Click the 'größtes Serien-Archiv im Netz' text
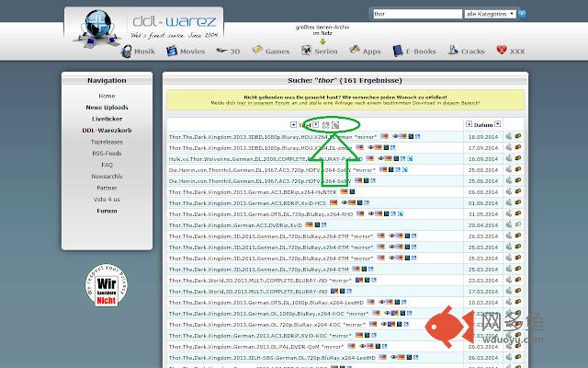This screenshot has width=588, height=368. point(322,30)
